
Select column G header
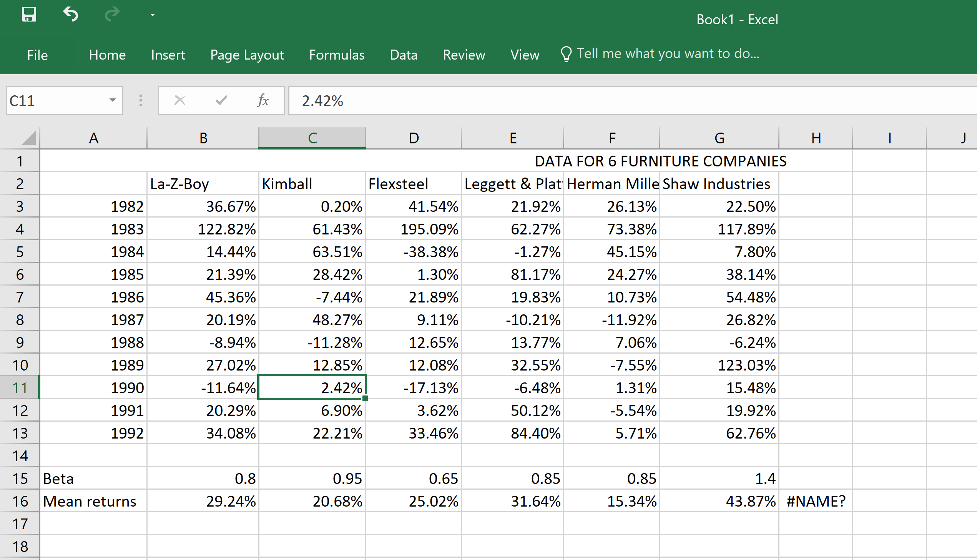[719, 138]
